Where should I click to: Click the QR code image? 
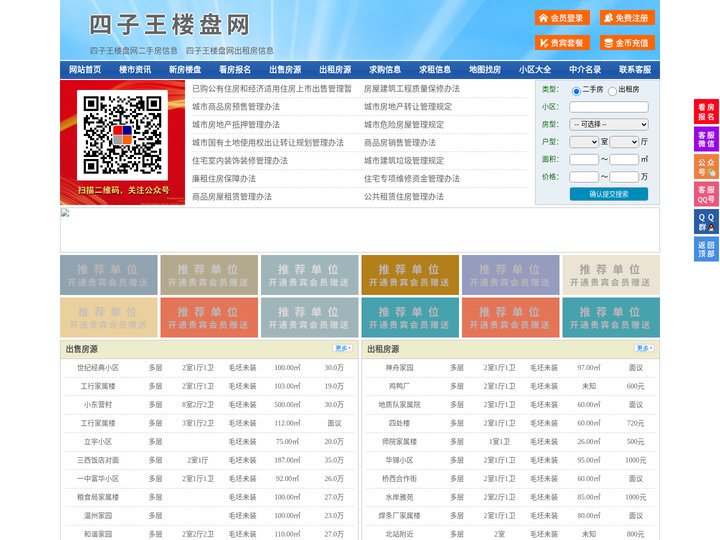pos(122,135)
